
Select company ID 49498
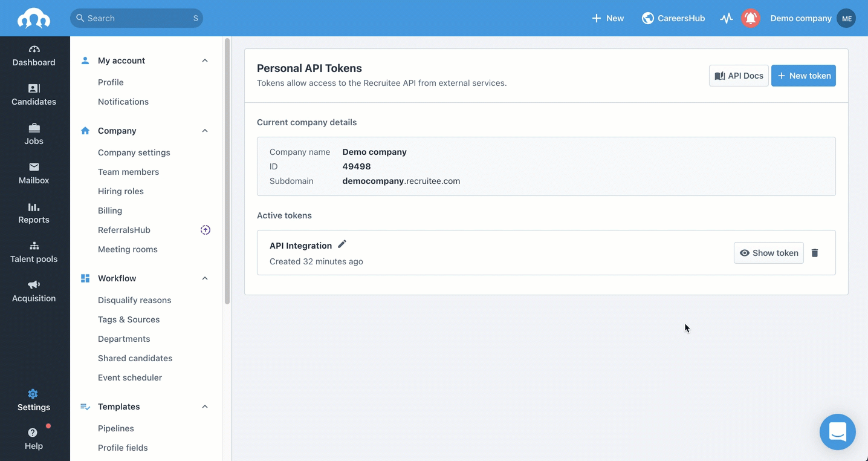pyautogui.click(x=357, y=166)
